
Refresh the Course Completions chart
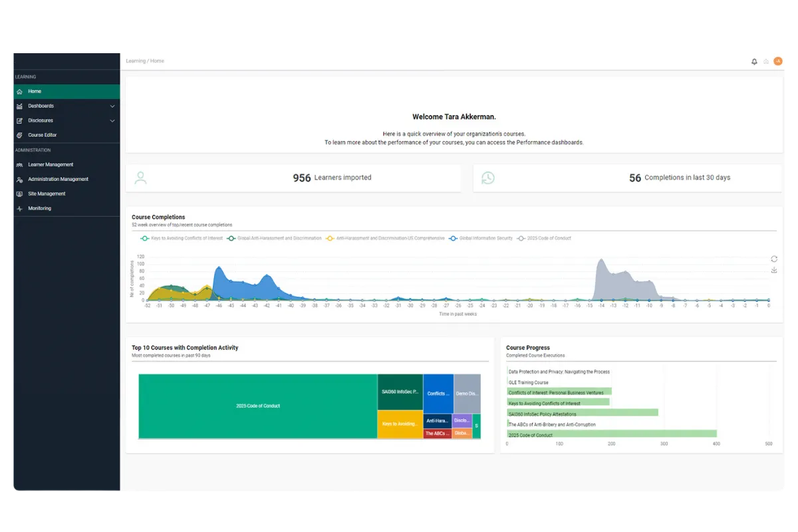pyautogui.click(x=774, y=259)
